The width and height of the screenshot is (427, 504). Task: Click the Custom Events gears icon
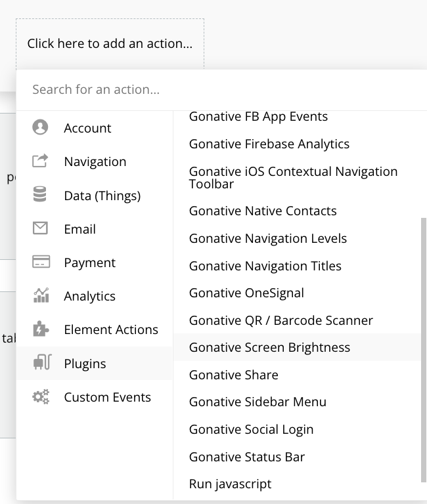pyautogui.click(x=41, y=396)
